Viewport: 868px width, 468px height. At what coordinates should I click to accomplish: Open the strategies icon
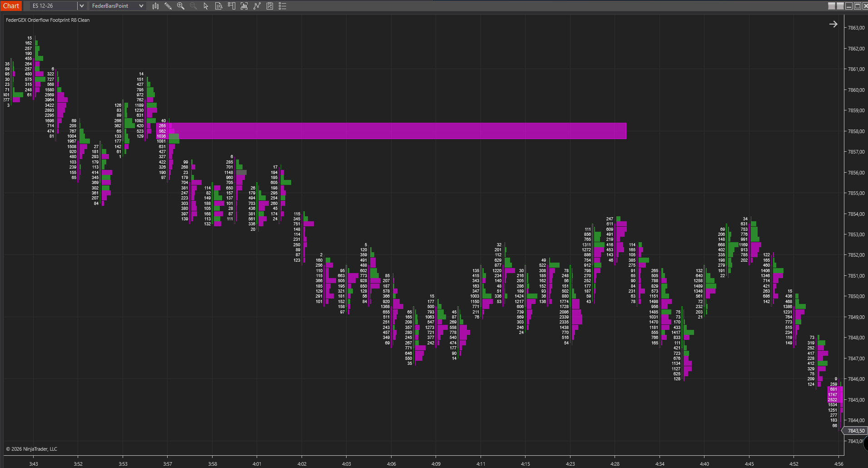[270, 6]
